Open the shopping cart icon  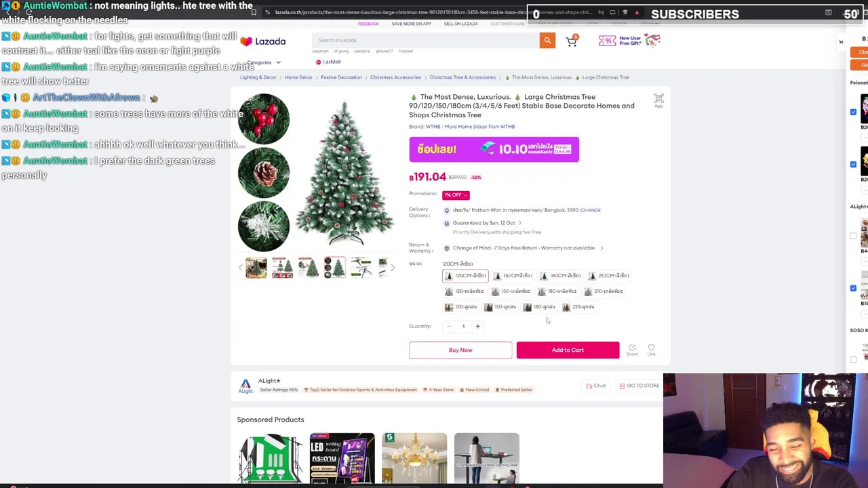pyautogui.click(x=572, y=41)
